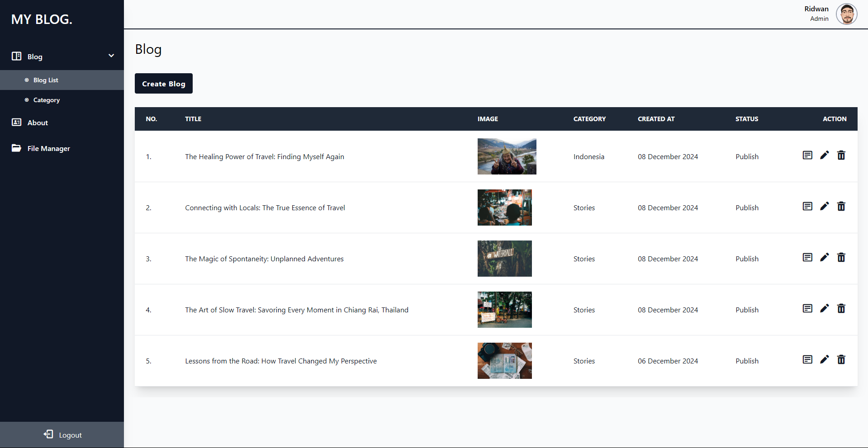Click the Ridwan admin profile avatar
This screenshot has height=448, width=868.
point(846,14)
